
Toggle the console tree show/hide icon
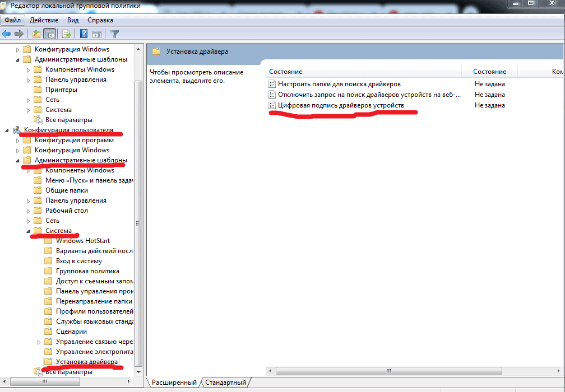click(49, 34)
